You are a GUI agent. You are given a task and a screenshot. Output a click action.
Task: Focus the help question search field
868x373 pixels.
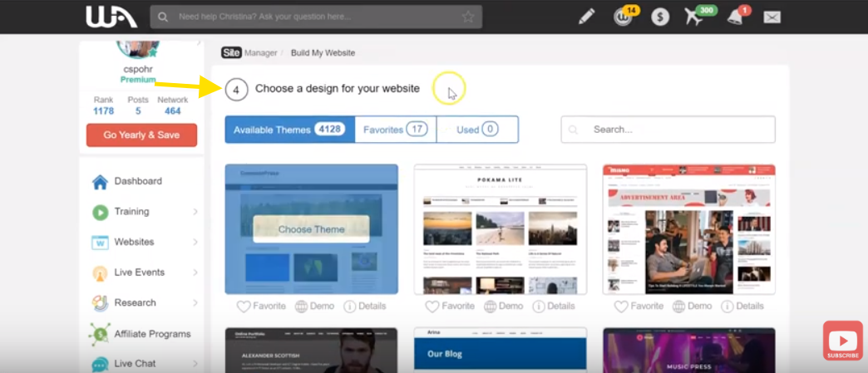tap(316, 17)
